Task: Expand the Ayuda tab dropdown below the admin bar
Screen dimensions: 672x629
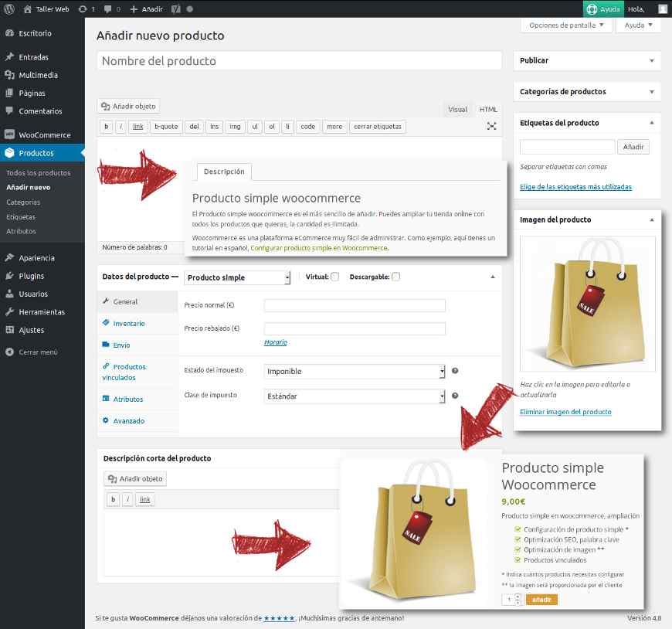Action: tap(638, 25)
